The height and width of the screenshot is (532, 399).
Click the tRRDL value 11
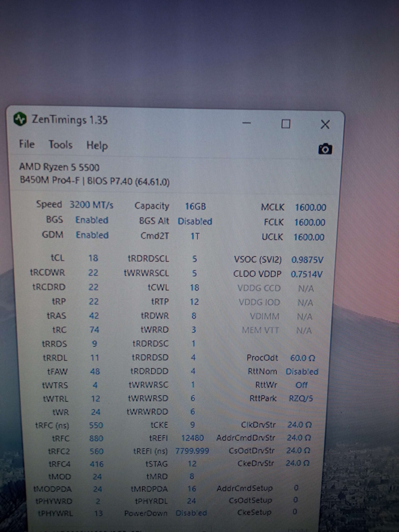coord(95,358)
